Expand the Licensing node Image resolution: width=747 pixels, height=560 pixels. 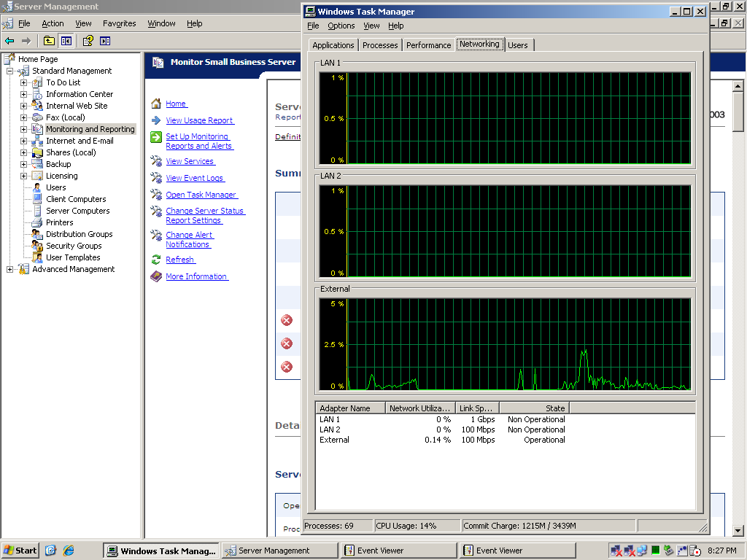click(23, 176)
